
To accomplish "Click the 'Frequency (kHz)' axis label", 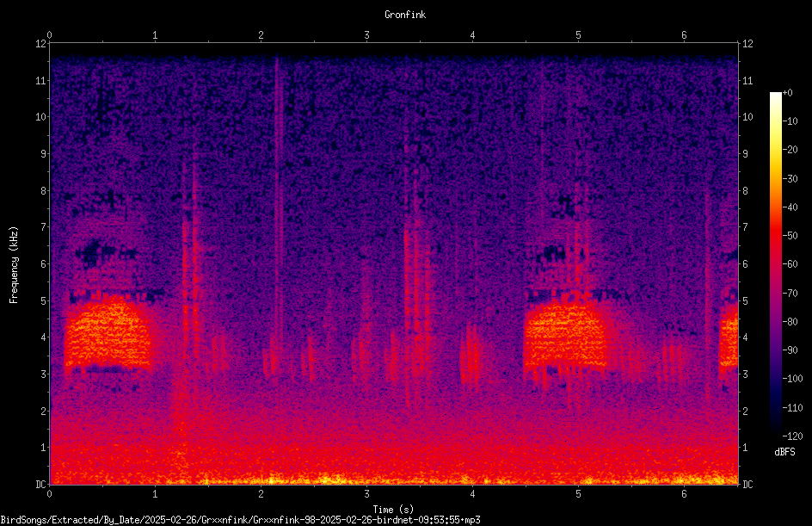I will (14, 265).
